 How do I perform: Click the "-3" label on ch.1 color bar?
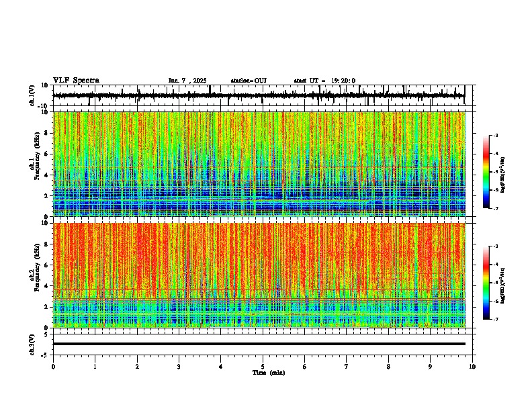(x=496, y=136)
